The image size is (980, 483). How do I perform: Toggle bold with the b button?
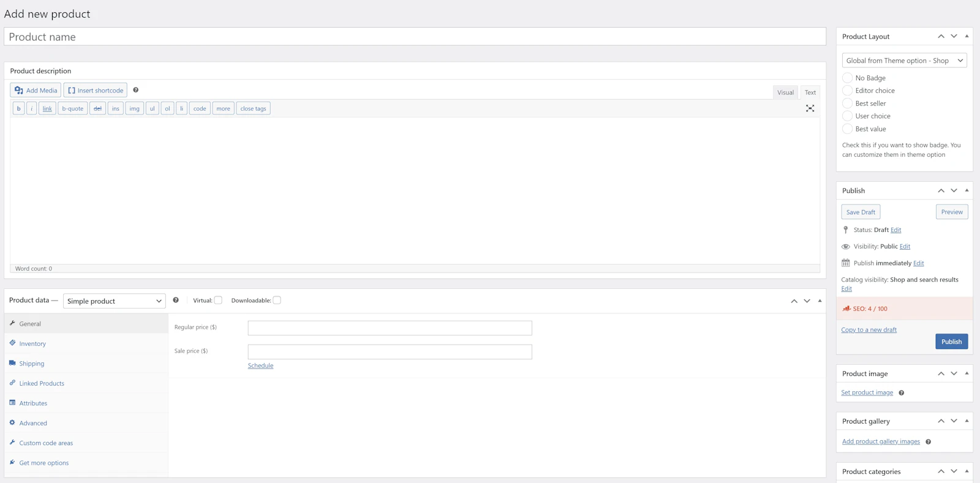19,108
